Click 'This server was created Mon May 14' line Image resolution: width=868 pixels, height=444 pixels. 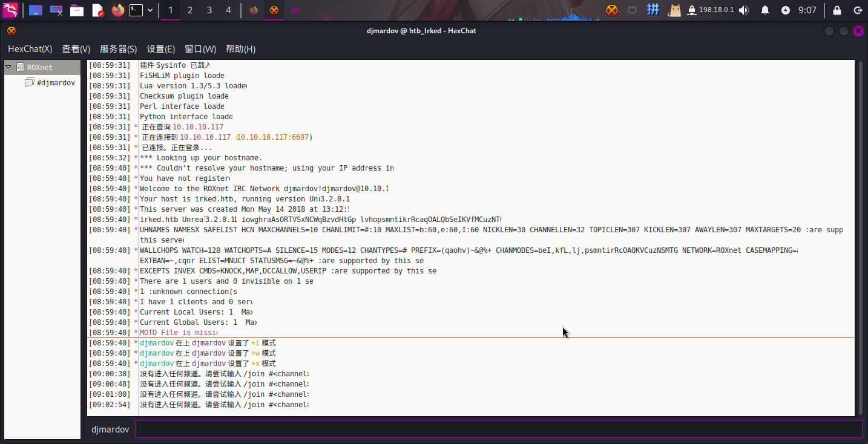(244, 209)
